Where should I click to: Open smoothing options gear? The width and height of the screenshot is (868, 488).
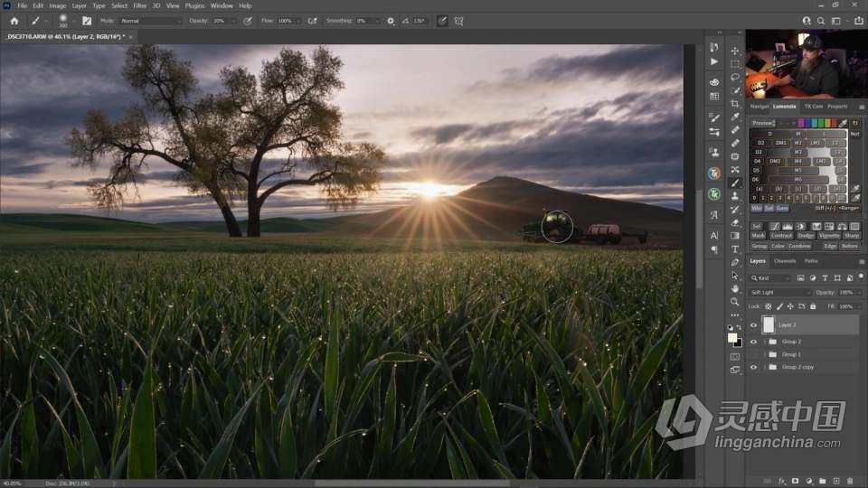[x=391, y=21]
